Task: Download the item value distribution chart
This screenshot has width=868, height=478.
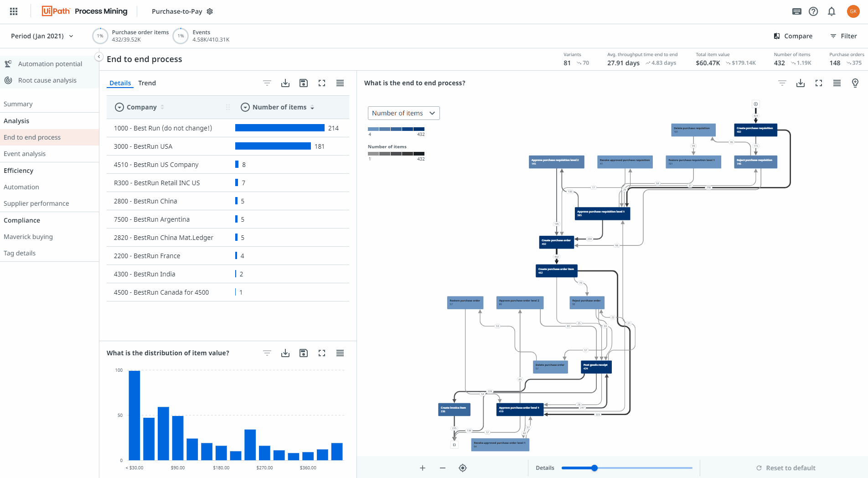Action: pos(285,353)
